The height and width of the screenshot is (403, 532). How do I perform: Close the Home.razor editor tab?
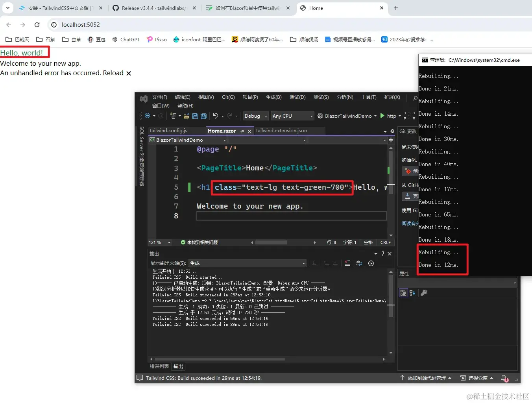point(249,131)
